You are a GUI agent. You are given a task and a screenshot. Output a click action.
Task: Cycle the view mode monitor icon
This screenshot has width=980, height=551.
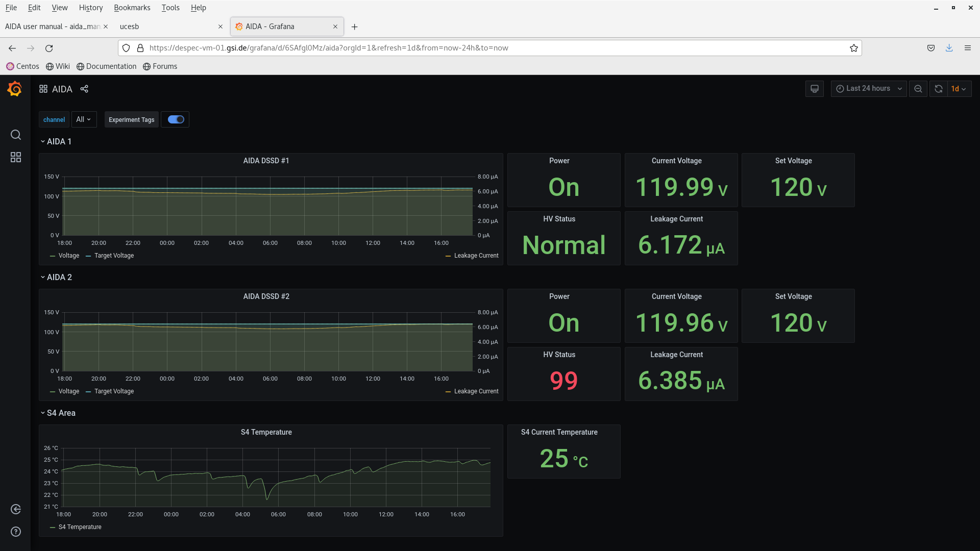pos(815,89)
